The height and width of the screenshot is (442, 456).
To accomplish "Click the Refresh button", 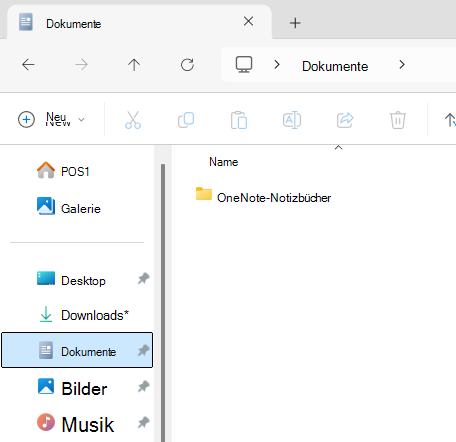I will pos(187,65).
